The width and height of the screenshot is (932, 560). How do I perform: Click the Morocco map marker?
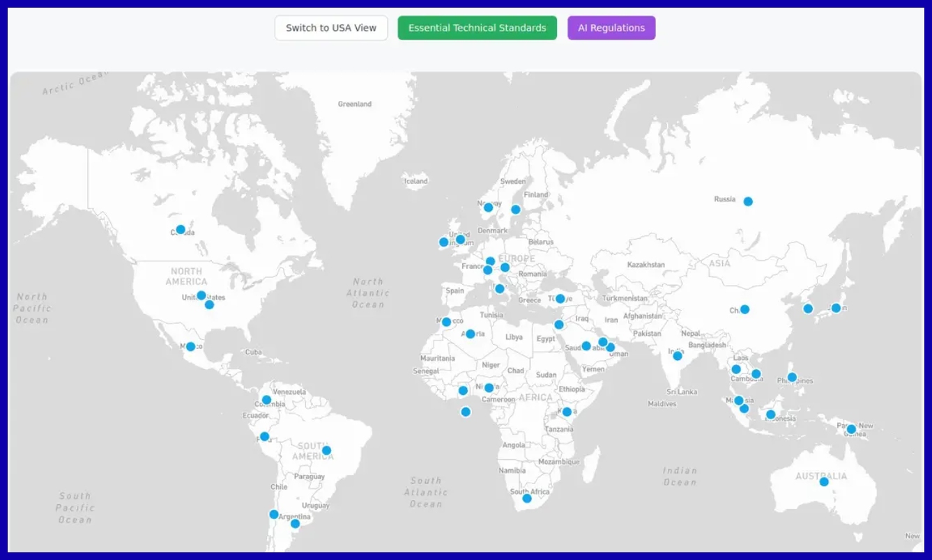pyautogui.click(x=446, y=322)
